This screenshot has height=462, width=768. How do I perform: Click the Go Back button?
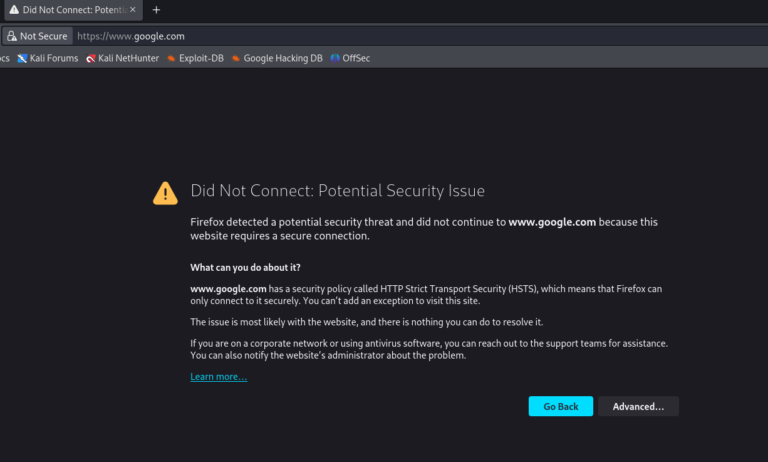[561, 406]
